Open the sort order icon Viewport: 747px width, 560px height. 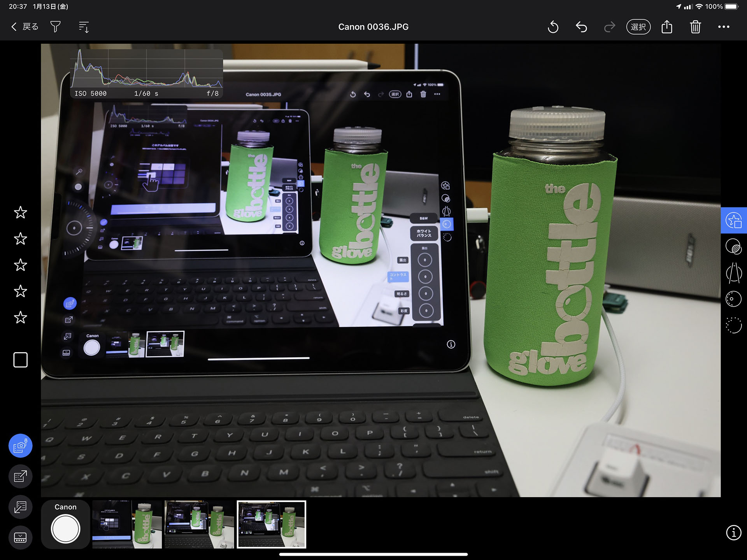click(x=84, y=27)
